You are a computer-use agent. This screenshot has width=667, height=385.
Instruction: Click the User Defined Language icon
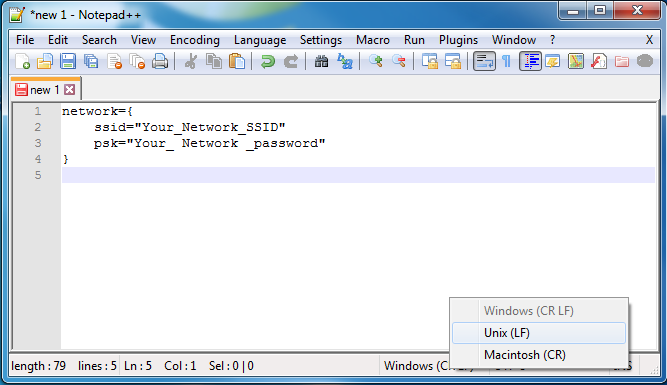pyautogui.click(x=553, y=61)
